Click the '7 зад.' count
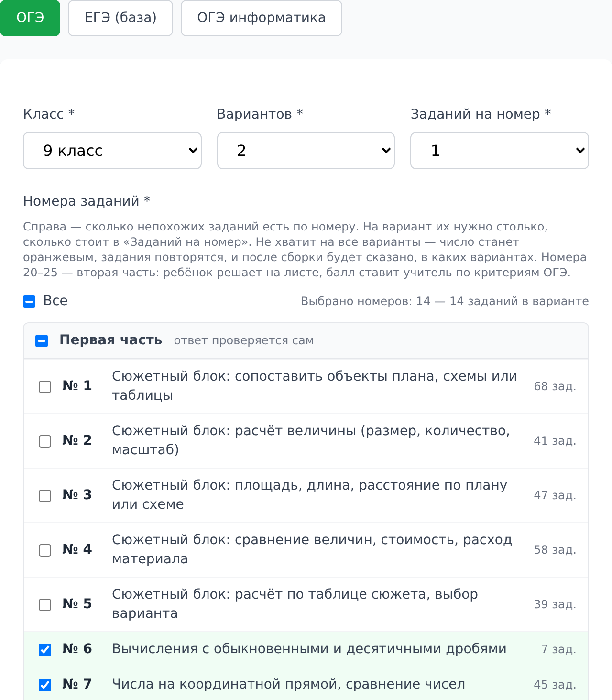The height and width of the screenshot is (700, 612). 558,649
